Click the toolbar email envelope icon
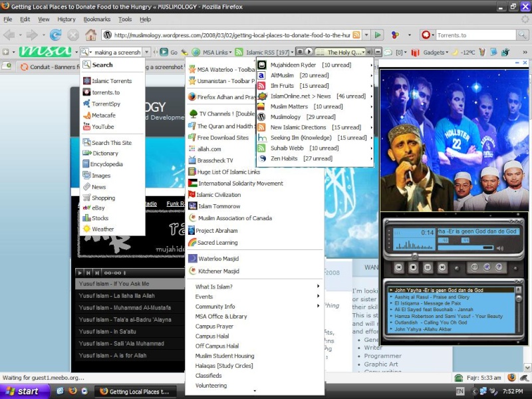The height and width of the screenshot is (399, 532). pyautogui.click(x=388, y=53)
